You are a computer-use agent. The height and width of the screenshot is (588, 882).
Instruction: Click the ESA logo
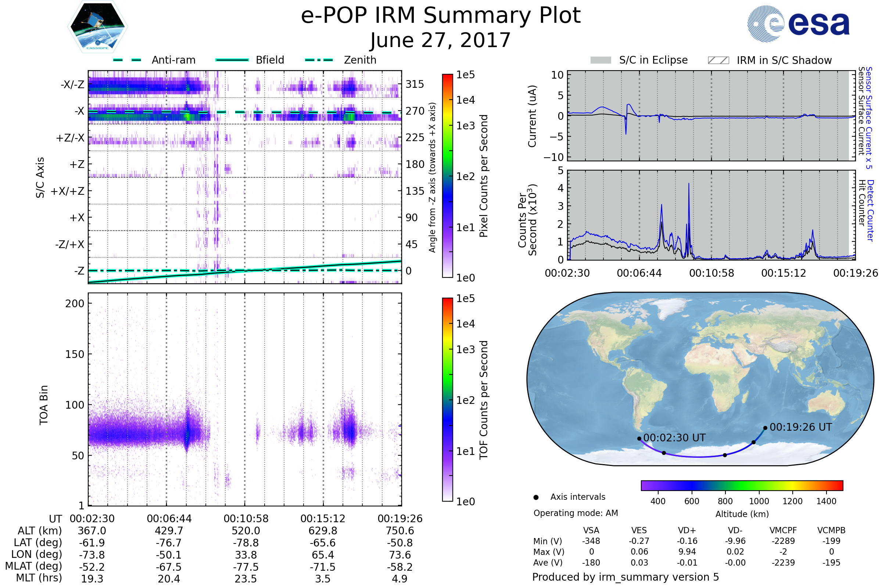(798, 23)
